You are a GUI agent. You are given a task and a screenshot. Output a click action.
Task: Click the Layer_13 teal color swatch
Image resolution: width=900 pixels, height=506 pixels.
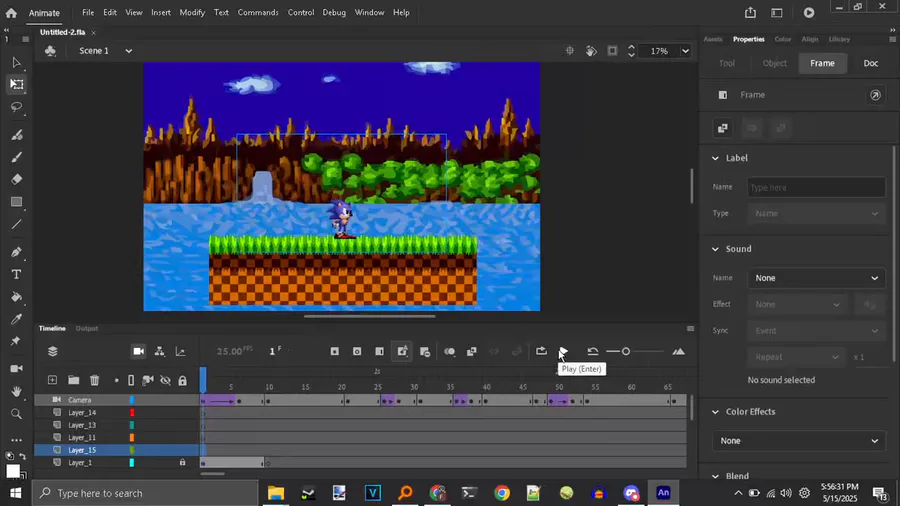(x=131, y=425)
